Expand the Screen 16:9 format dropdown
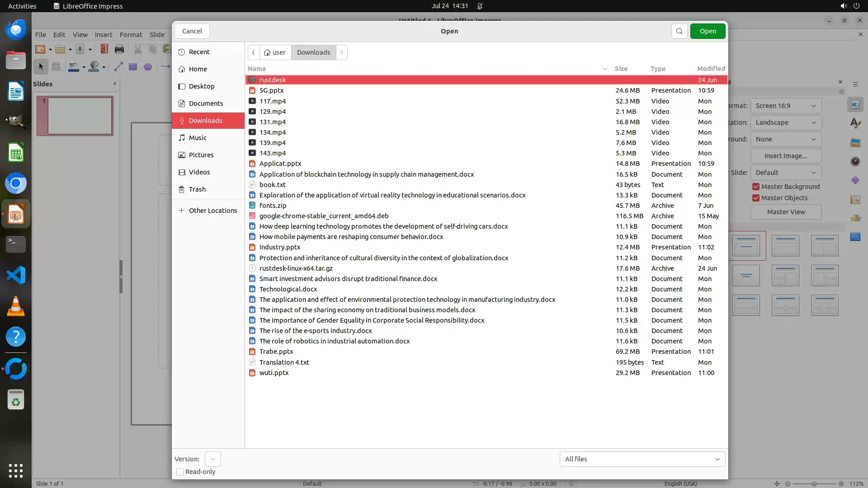The image size is (868, 488). tap(786, 106)
